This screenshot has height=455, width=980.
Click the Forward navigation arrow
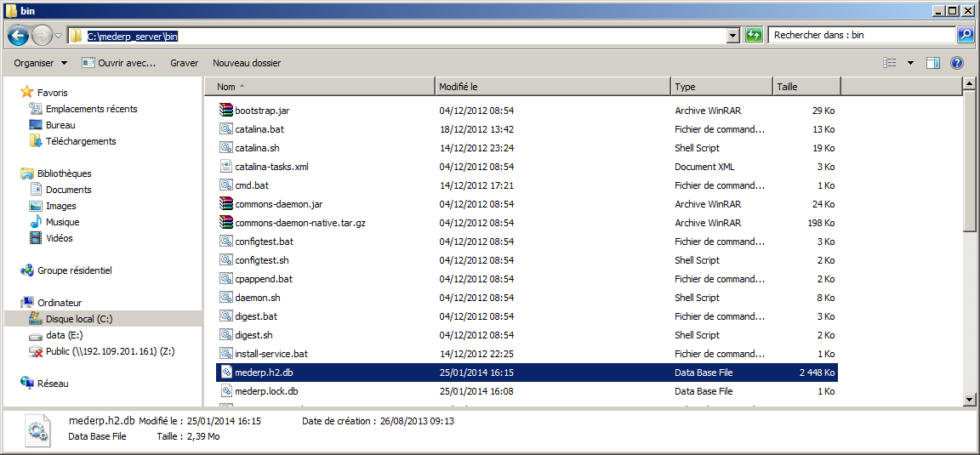click(x=41, y=36)
